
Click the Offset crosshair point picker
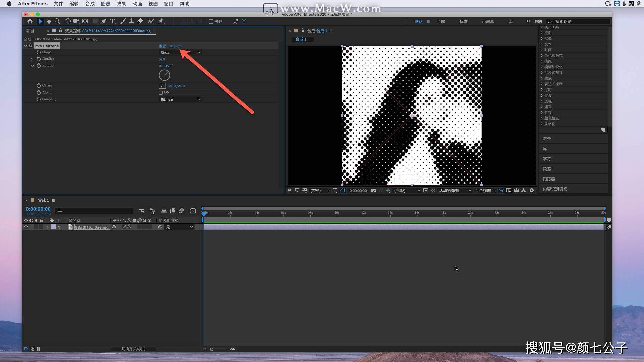(162, 86)
